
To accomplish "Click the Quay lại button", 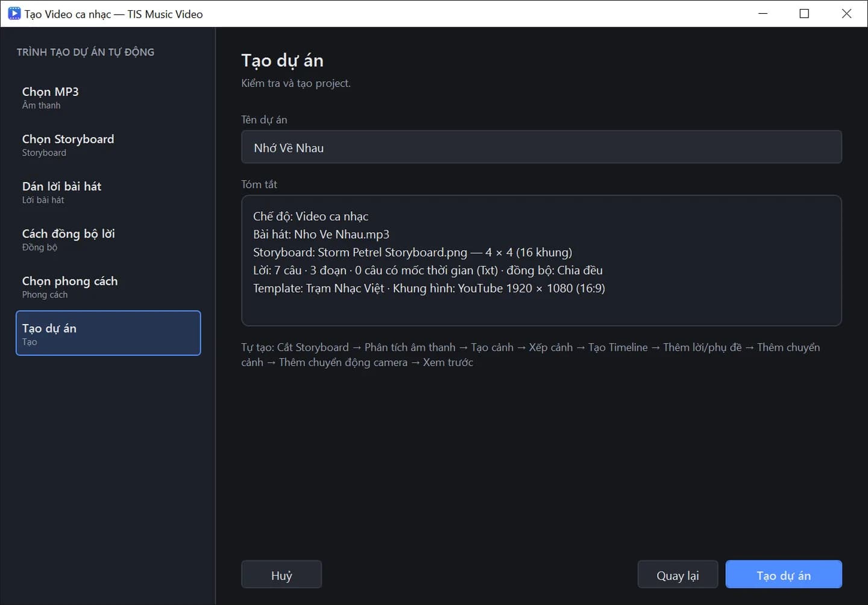I will point(678,575).
